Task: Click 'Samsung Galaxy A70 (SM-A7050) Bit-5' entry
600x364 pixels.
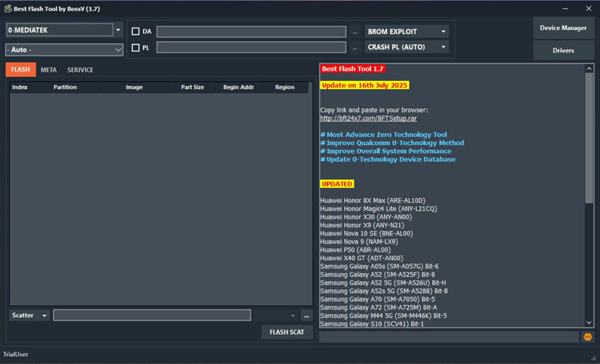Action: (x=377, y=299)
